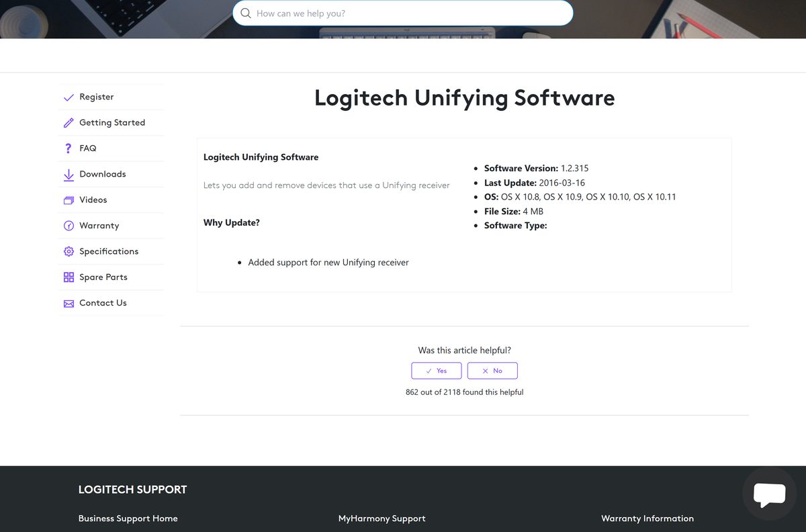
Task: Click the Logitech Unifying Software page title
Action: tap(464, 98)
